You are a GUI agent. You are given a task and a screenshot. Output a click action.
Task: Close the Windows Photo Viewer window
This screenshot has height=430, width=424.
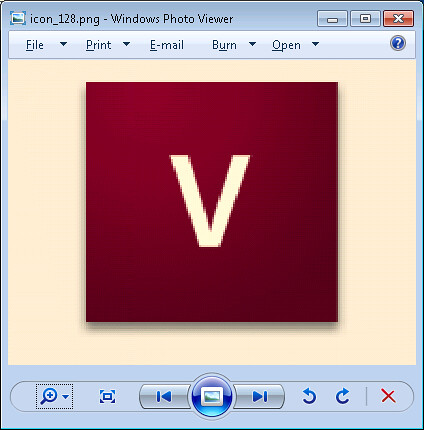click(x=399, y=19)
